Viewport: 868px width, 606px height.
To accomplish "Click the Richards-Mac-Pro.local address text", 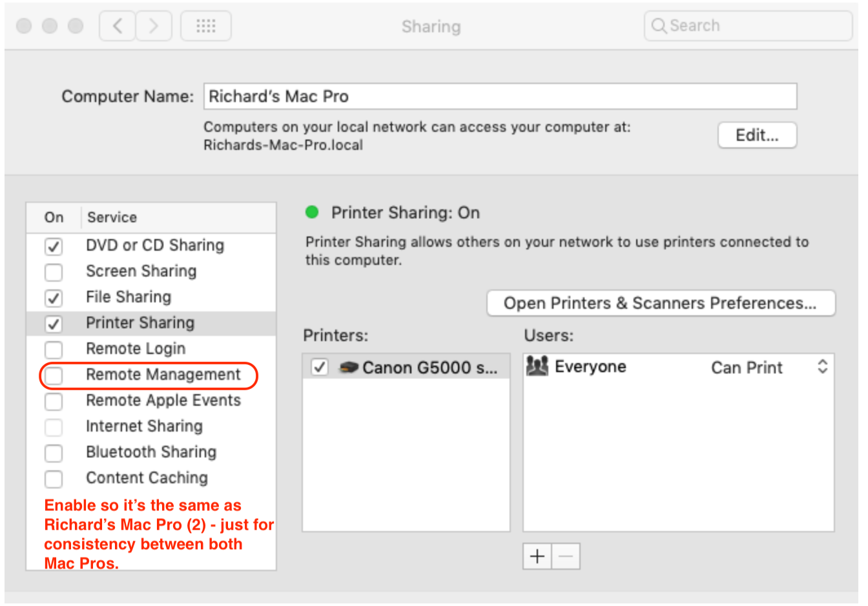I will click(283, 145).
